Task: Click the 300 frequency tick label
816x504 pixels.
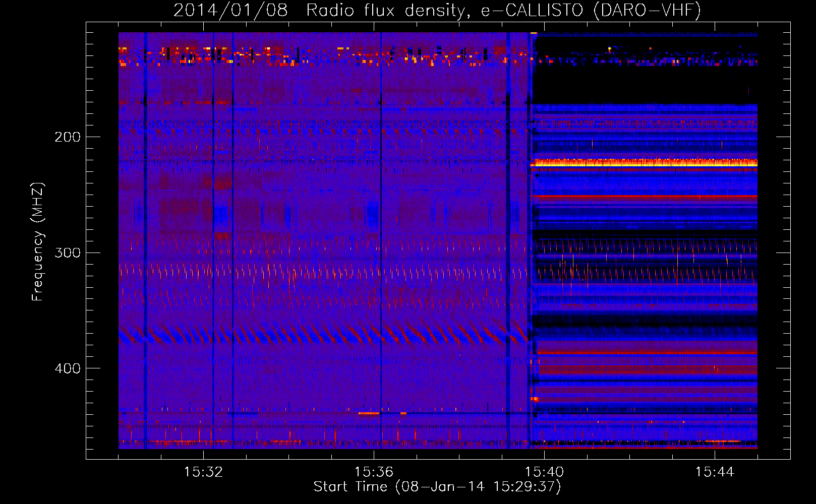Action: 68,253
